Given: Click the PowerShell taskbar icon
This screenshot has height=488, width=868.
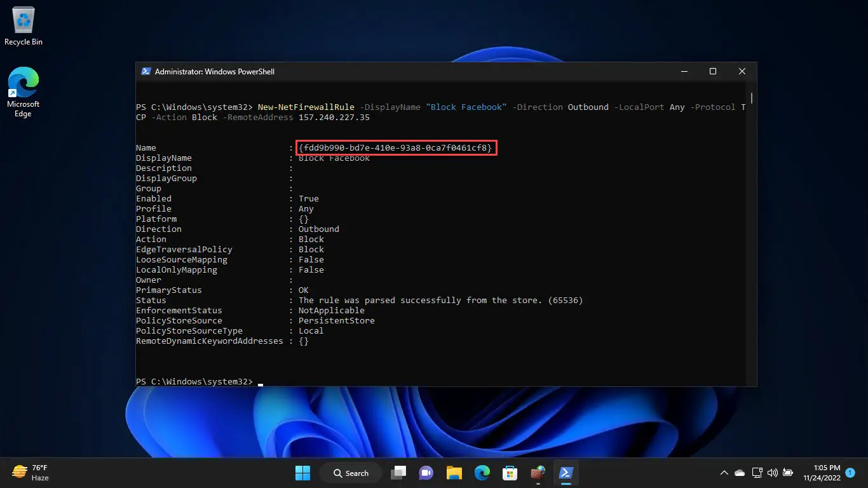Looking at the screenshot, I should point(566,473).
